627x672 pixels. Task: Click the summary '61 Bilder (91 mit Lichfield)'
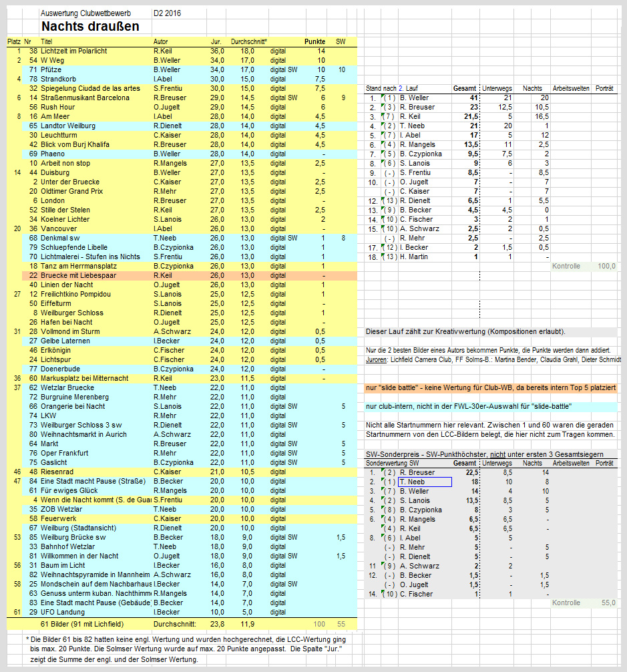[82, 624]
